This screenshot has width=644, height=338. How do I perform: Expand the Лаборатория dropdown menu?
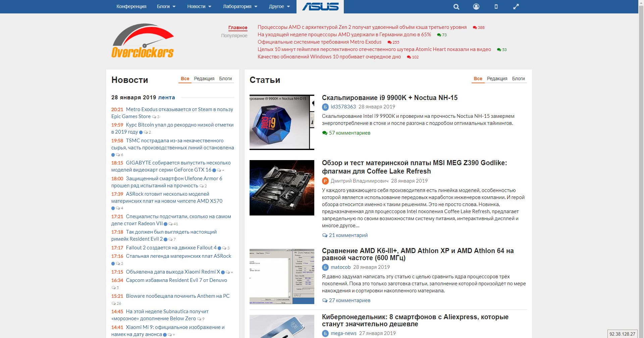pos(240,7)
